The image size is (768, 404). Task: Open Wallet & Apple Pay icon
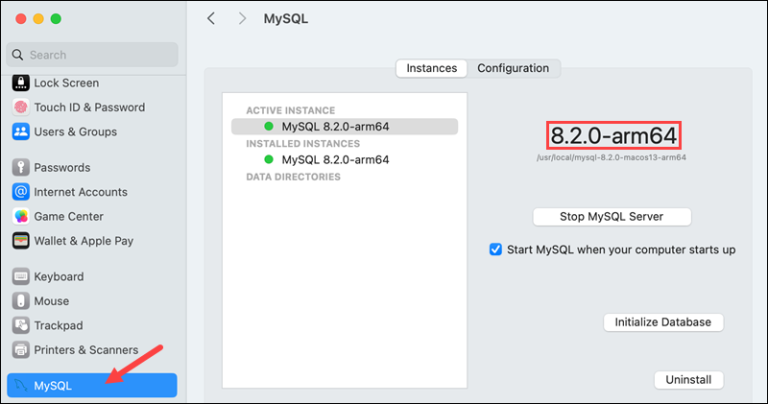[21, 241]
